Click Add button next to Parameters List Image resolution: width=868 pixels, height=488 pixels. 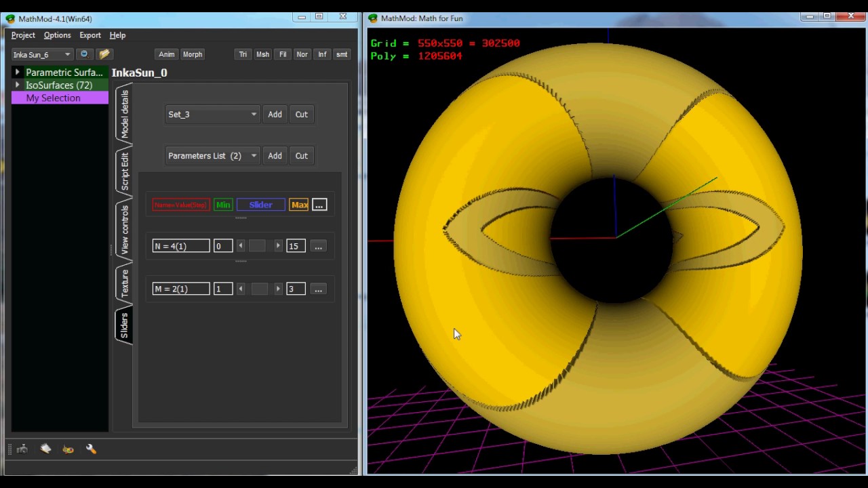pos(275,156)
